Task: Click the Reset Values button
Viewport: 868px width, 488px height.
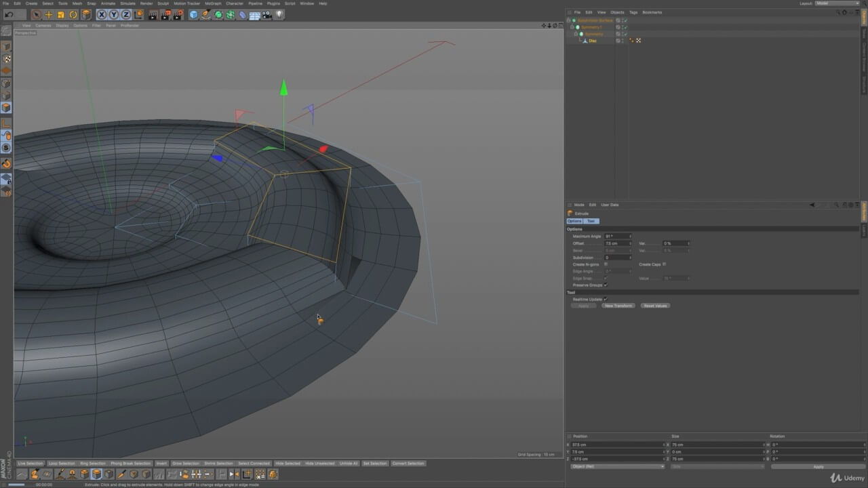Action: [x=655, y=306]
